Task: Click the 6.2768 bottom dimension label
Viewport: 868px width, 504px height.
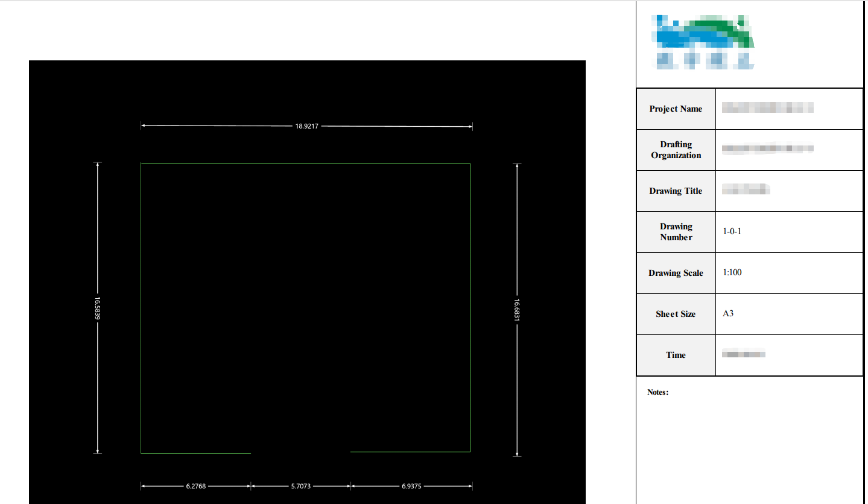Action: 196,486
